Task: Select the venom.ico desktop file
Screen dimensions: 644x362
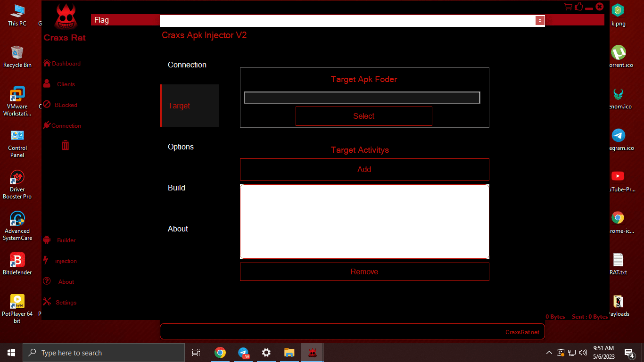Action: tap(618, 98)
